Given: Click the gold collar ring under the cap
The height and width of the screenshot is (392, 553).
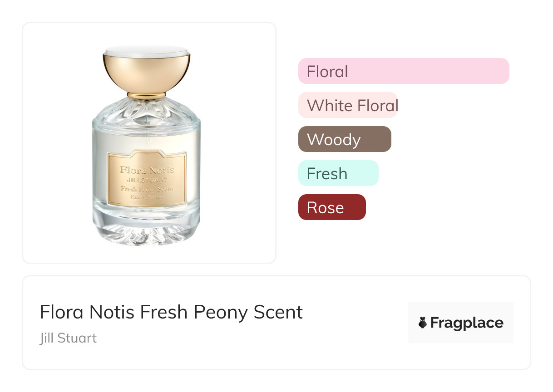Looking at the screenshot, I should click(146, 95).
